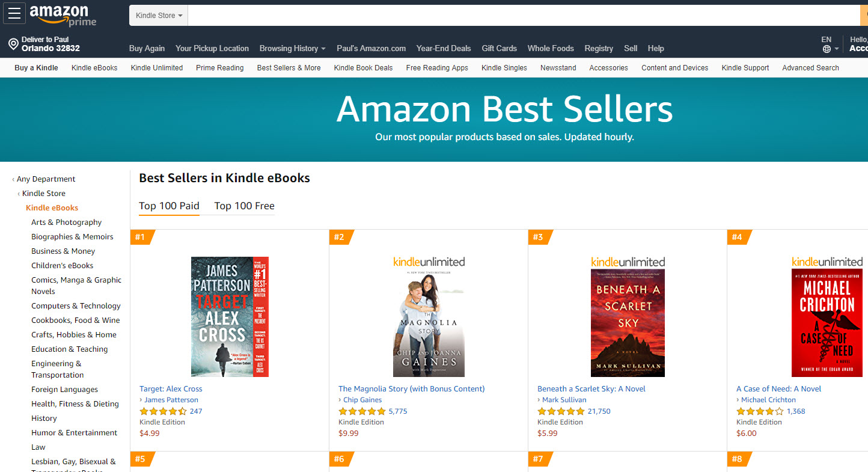Click the search input field

(x=523, y=16)
